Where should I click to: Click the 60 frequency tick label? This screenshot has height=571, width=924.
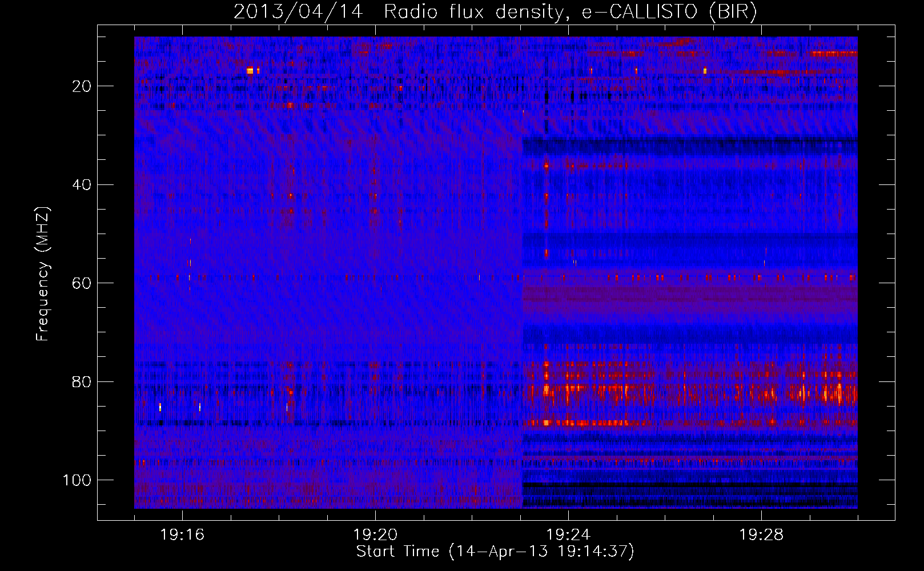(82, 283)
